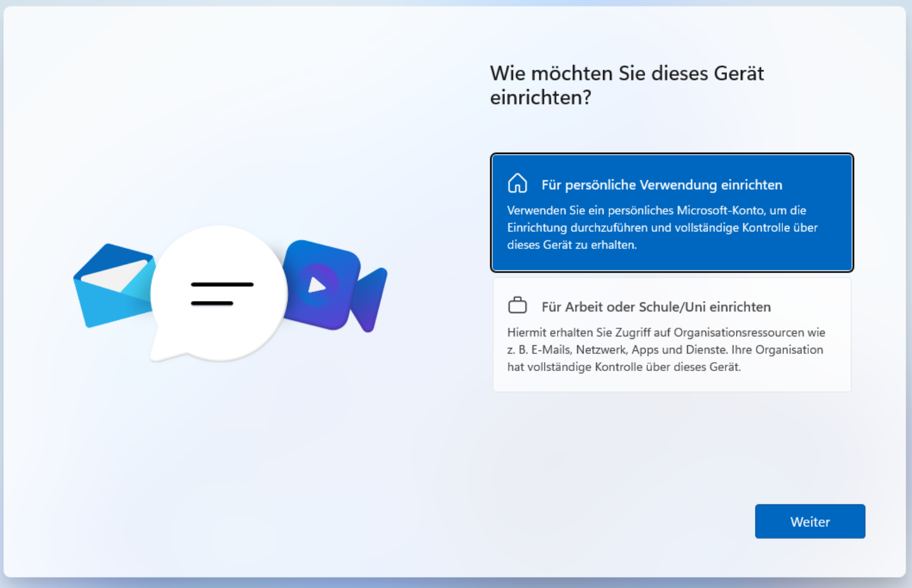Click the house icon for personal use
Viewport: 912px width, 588px height.
[517, 184]
